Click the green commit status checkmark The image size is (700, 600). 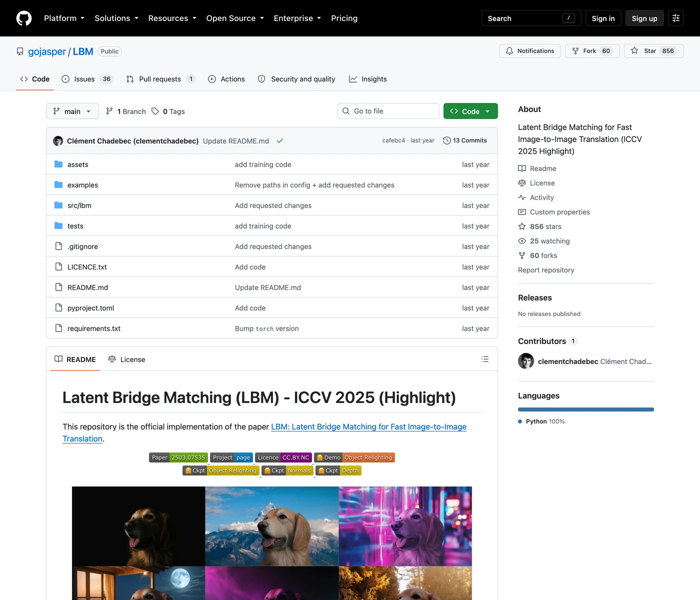pyautogui.click(x=280, y=141)
